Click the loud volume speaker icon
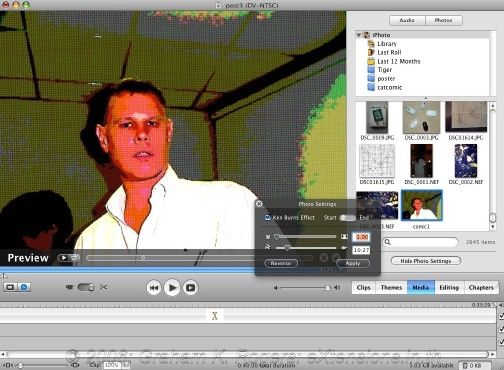The image size is (504, 370). [337, 287]
